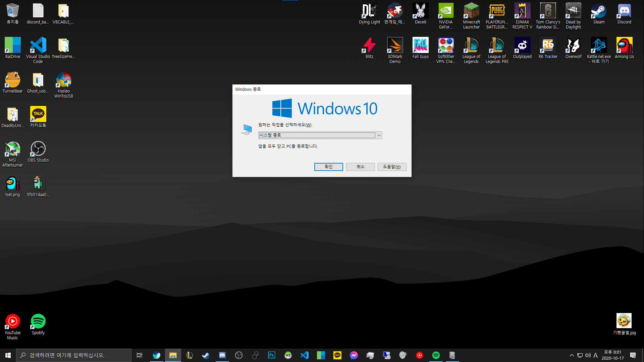
Task: Click the Windows Start button
Action: tap(8, 355)
